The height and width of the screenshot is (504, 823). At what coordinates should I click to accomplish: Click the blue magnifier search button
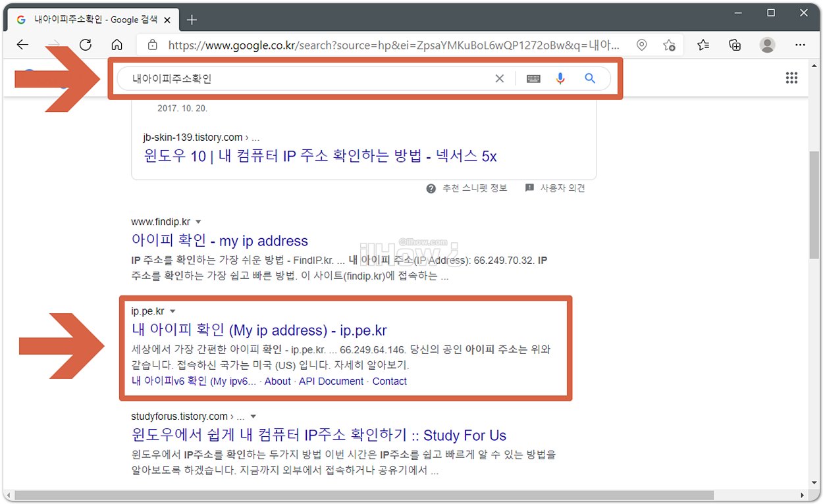(590, 78)
